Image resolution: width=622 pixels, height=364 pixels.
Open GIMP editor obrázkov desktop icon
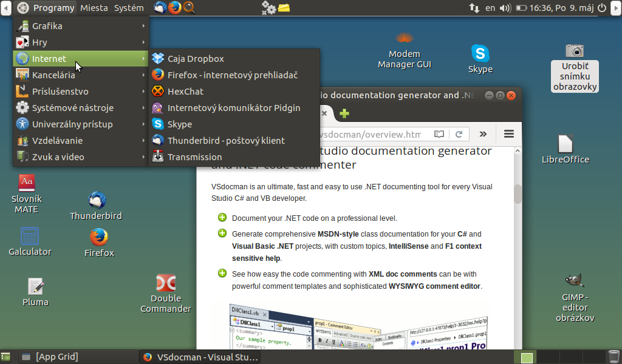tap(575, 298)
